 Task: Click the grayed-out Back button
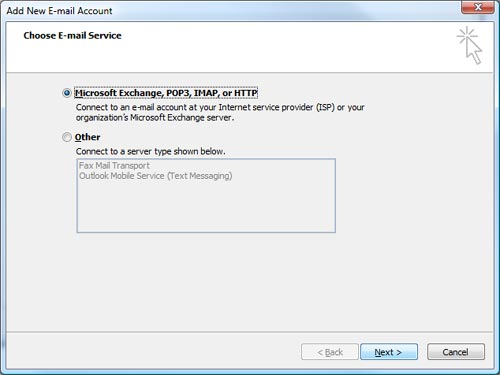[330, 352]
